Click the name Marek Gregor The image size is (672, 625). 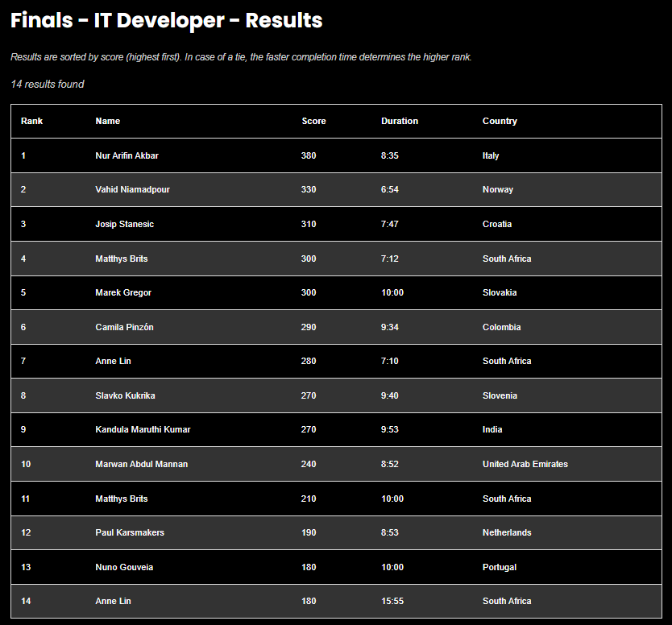[x=123, y=292]
